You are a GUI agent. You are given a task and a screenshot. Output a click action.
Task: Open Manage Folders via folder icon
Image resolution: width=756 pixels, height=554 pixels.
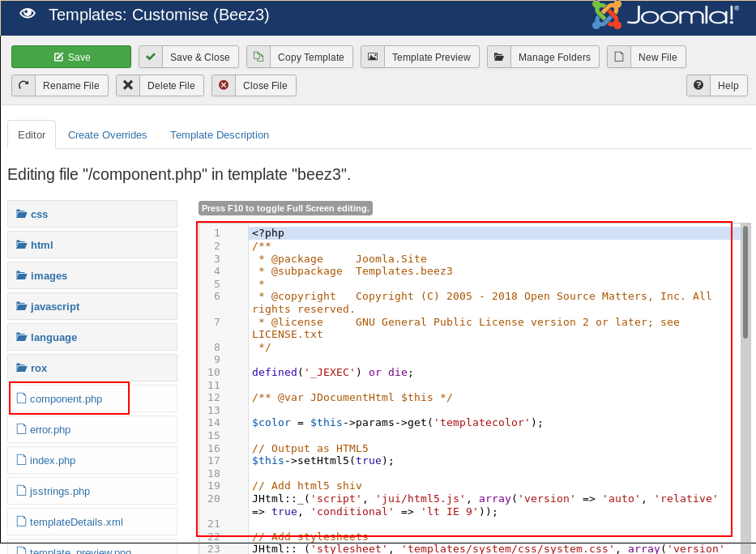coord(499,57)
